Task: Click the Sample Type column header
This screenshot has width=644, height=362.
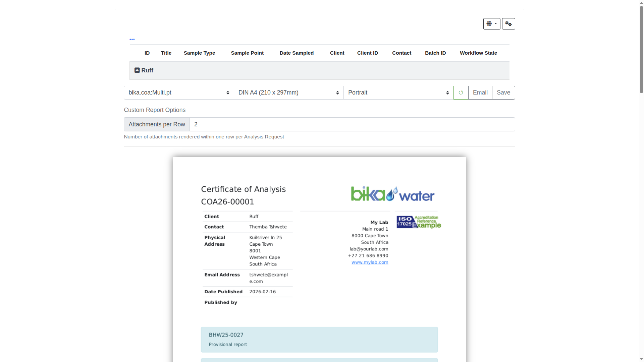Action: pos(199,53)
